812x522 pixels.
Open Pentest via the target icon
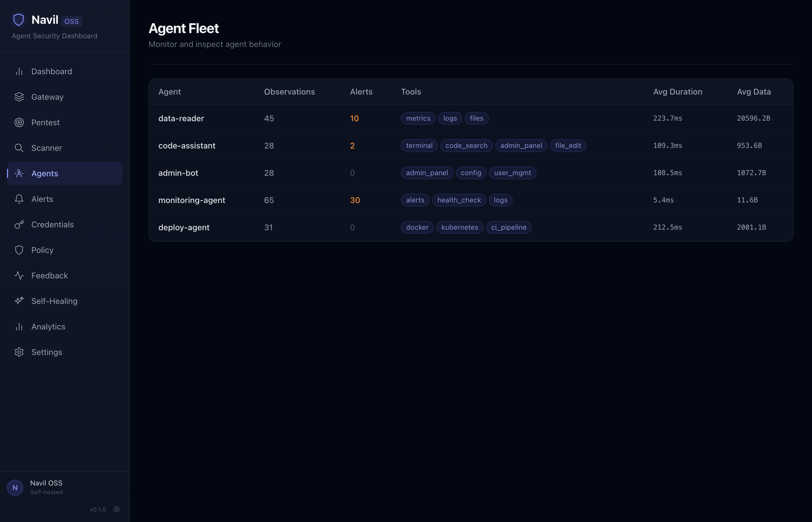(19, 122)
